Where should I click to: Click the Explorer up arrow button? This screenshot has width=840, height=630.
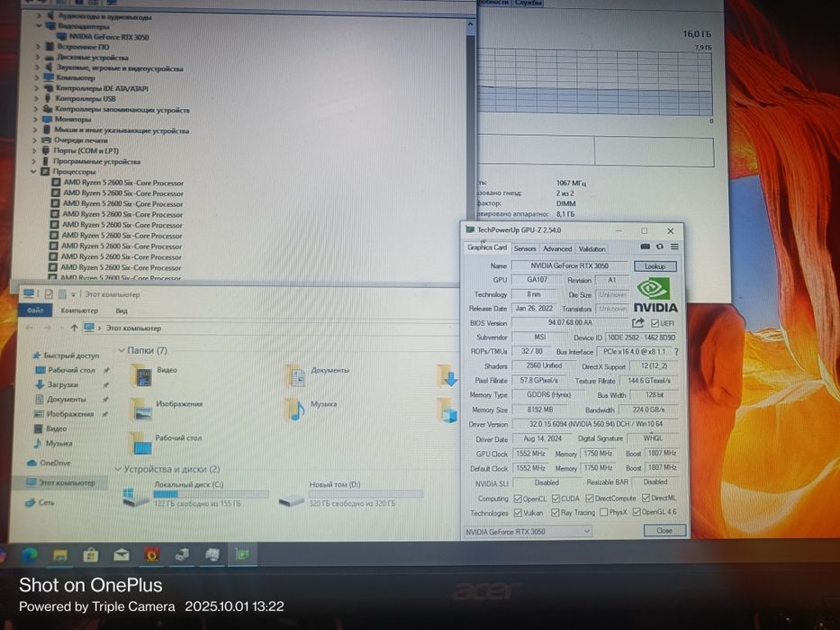point(74,328)
